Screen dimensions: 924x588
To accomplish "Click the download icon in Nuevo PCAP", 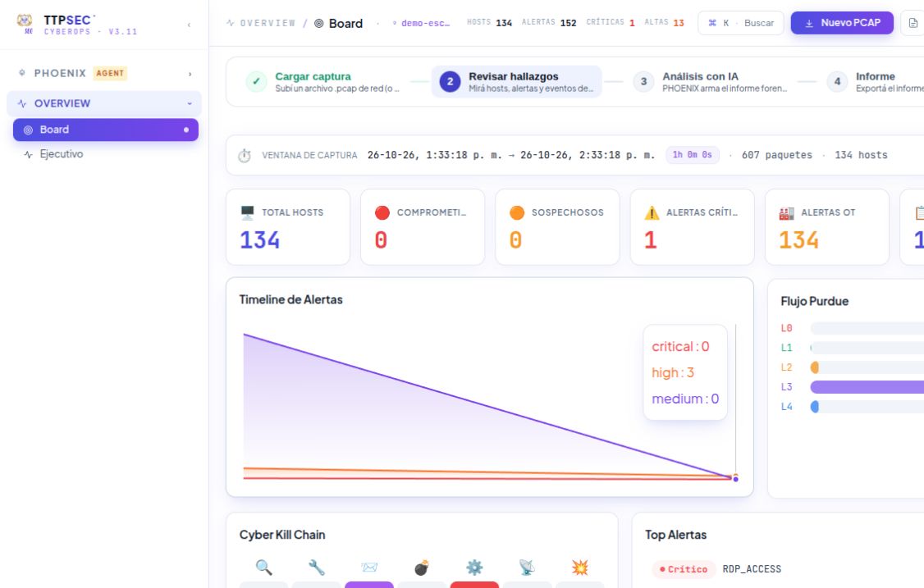I will (809, 23).
